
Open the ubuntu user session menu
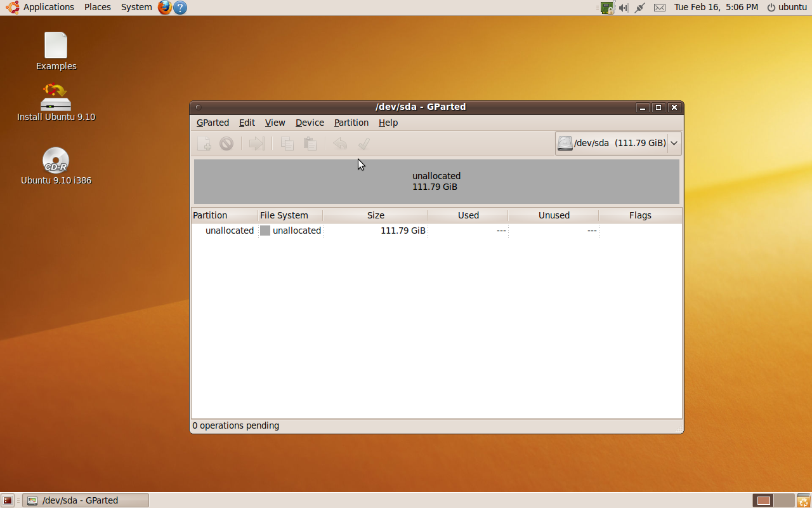787,7
